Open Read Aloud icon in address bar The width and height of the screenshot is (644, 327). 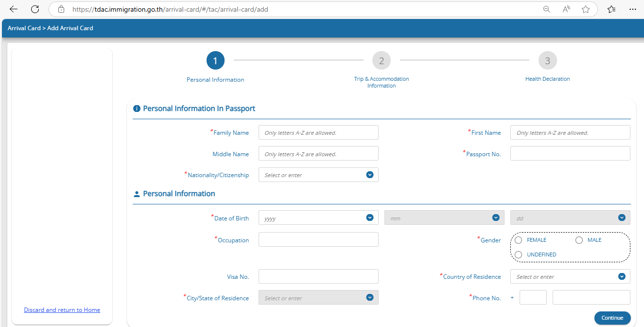pyautogui.click(x=566, y=9)
